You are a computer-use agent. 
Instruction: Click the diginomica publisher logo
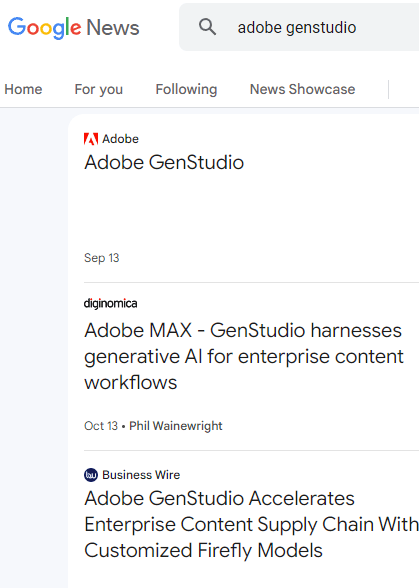(111, 303)
